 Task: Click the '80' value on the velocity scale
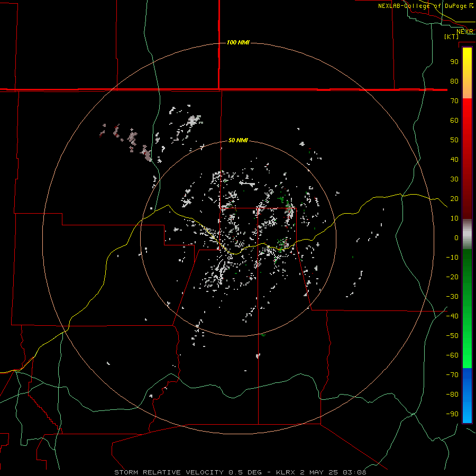tap(454, 81)
